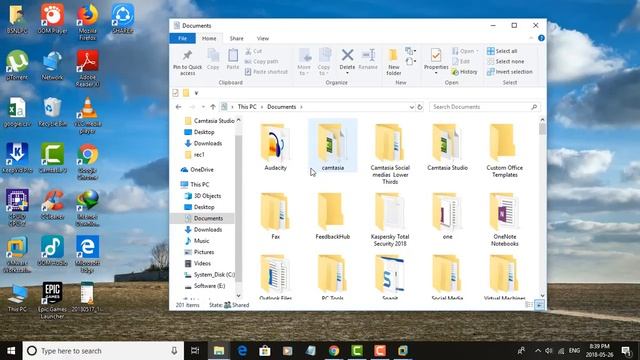This screenshot has height=360, width=640.
Task: Switch to large icons view in status bar
Action: [x=539, y=305]
